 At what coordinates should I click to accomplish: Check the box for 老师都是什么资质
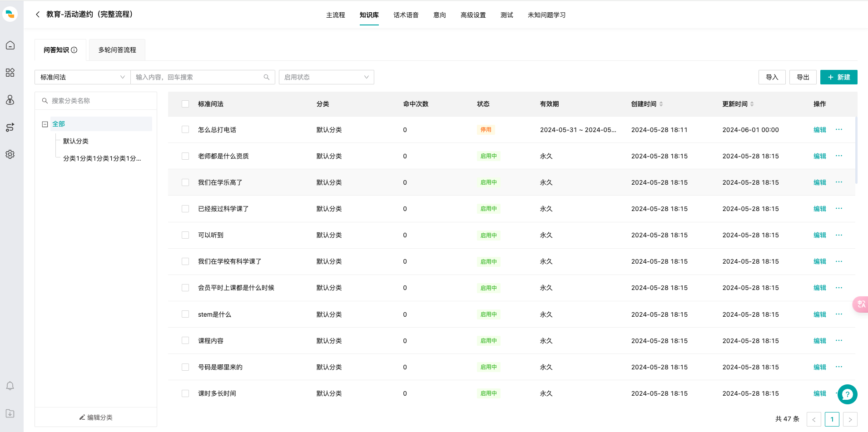[x=185, y=156]
